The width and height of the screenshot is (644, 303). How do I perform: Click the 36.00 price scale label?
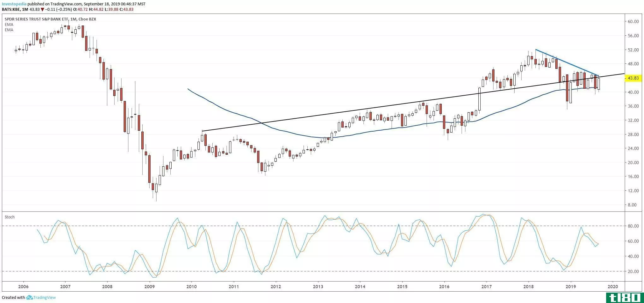pyautogui.click(x=633, y=106)
